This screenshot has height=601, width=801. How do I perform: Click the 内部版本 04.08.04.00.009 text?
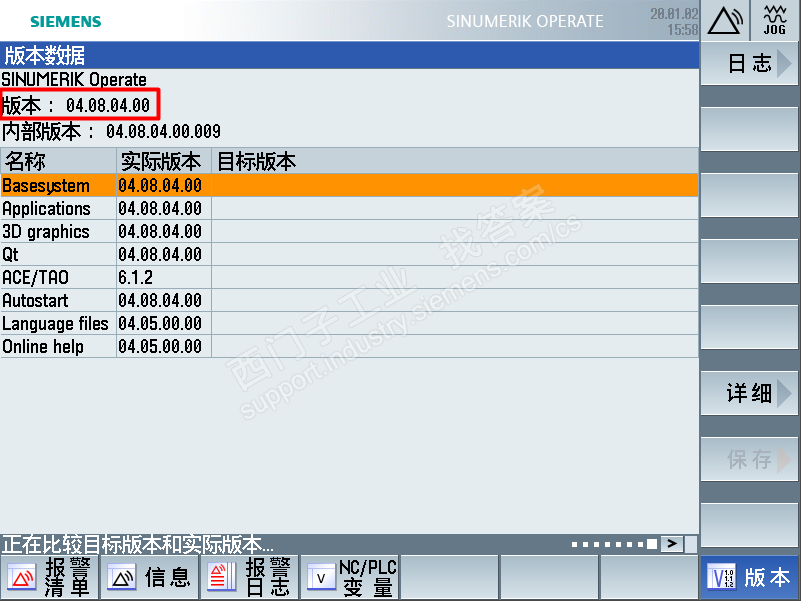[111, 131]
